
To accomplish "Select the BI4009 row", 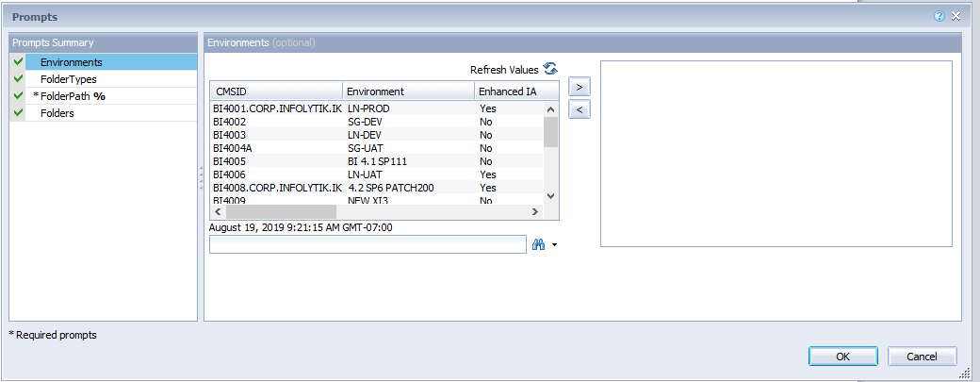I will point(377,200).
